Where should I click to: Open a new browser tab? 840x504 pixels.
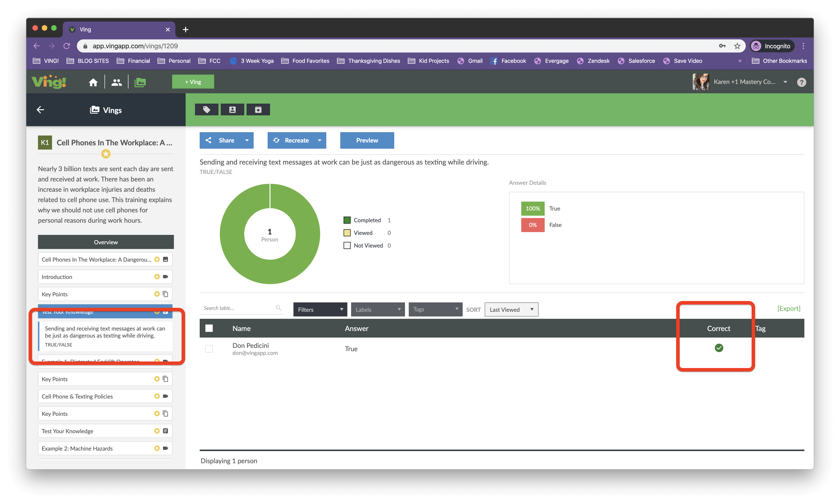click(185, 30)
